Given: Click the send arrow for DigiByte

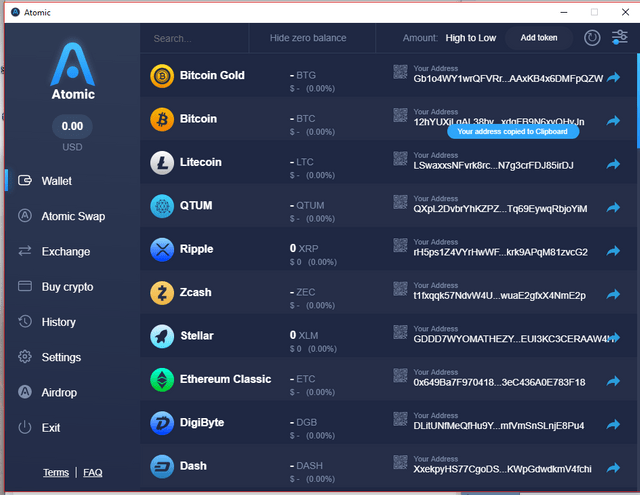Looking at the screenshot, I should tap(613, 425).
